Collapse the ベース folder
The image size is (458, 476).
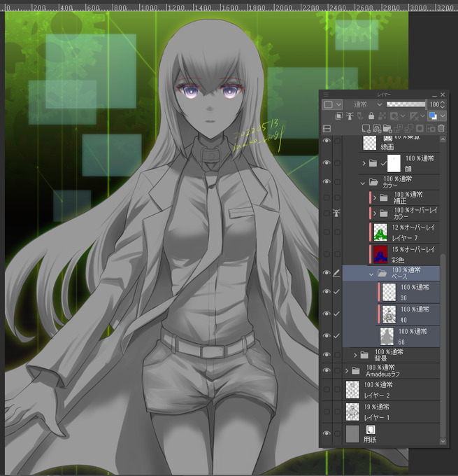click(371, 274)
